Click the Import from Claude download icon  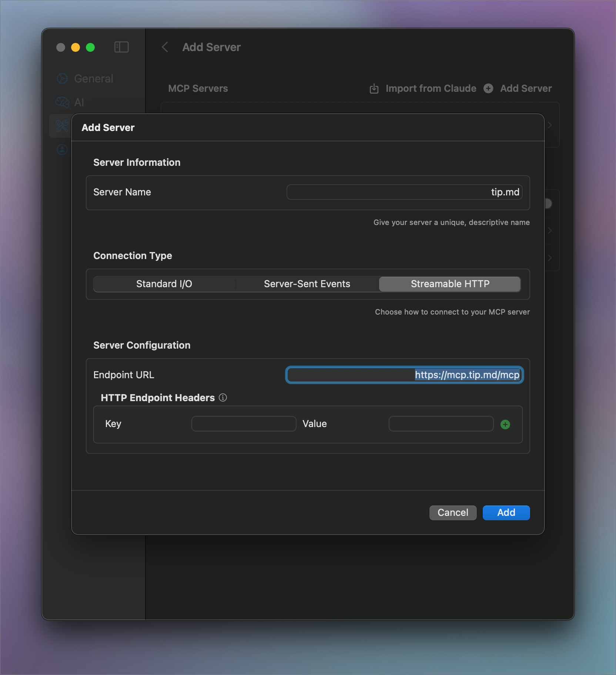tap(374, 88)
